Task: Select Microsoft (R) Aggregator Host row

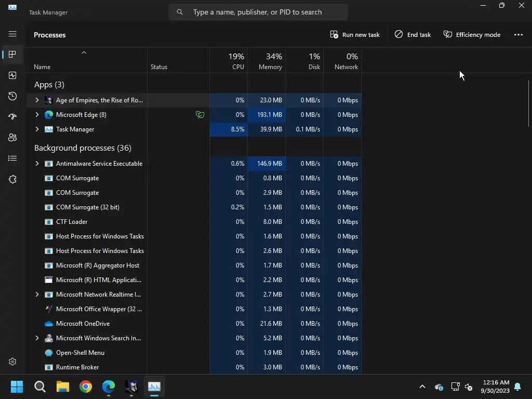Action: (x=194, y=265)
